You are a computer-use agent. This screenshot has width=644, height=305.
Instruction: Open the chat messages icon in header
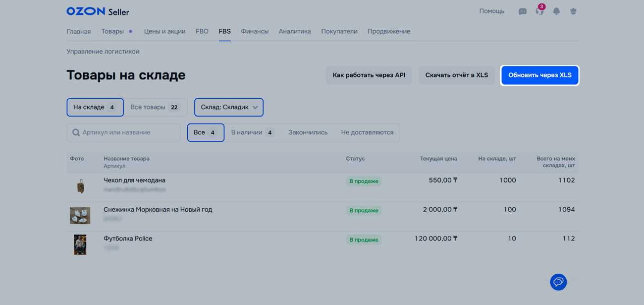tap(522, 11)
